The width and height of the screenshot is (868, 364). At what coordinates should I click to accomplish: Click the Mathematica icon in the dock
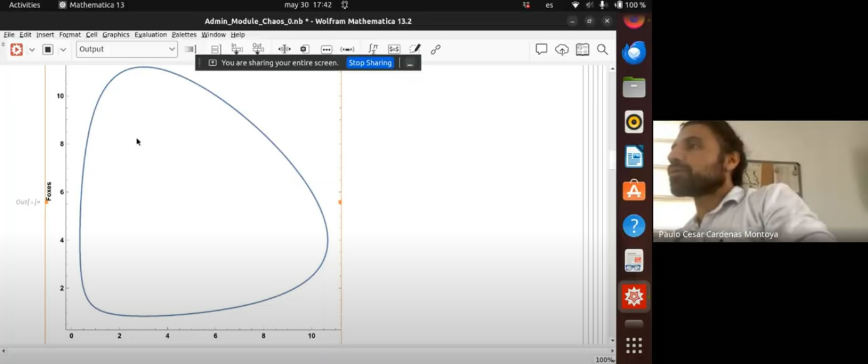634,296
